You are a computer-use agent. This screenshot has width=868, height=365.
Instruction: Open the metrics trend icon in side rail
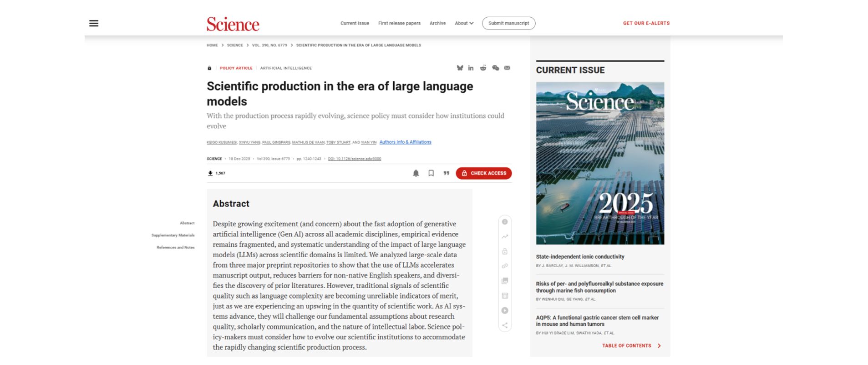tap(505, 236)
